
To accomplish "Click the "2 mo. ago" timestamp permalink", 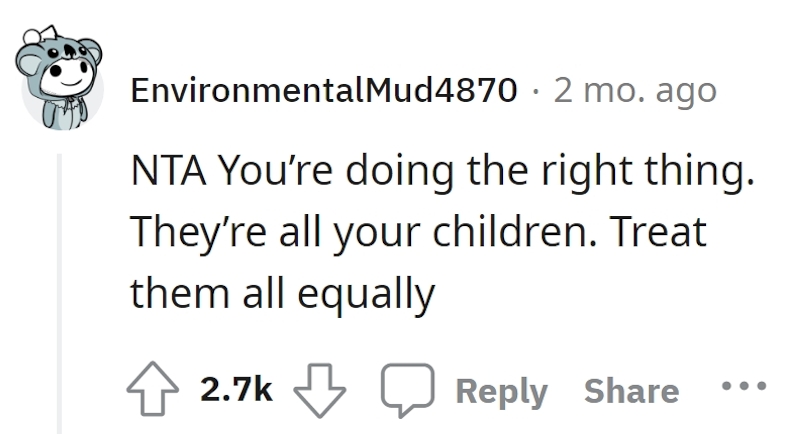I will pos(635,91).
